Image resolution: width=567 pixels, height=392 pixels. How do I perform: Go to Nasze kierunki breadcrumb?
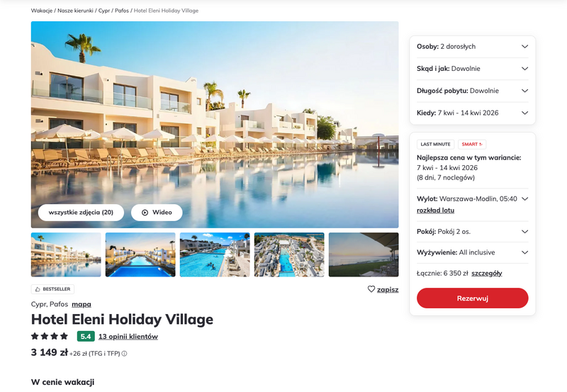point(75,11)
